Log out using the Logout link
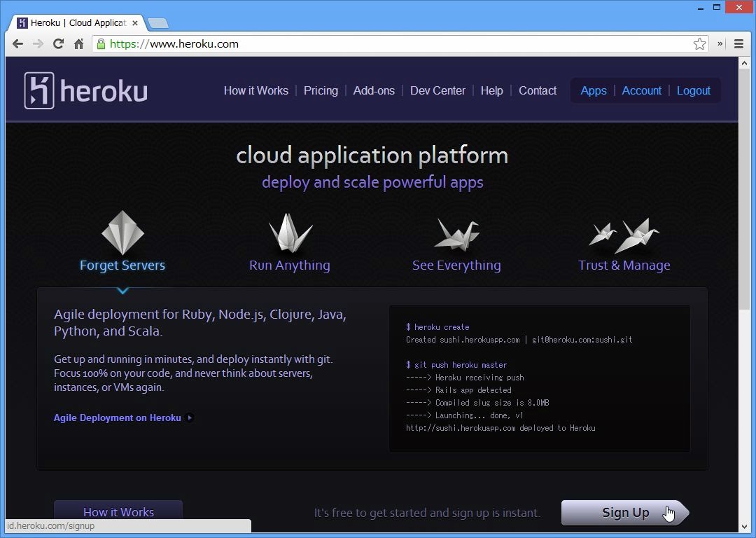 (x=693, y=90)
